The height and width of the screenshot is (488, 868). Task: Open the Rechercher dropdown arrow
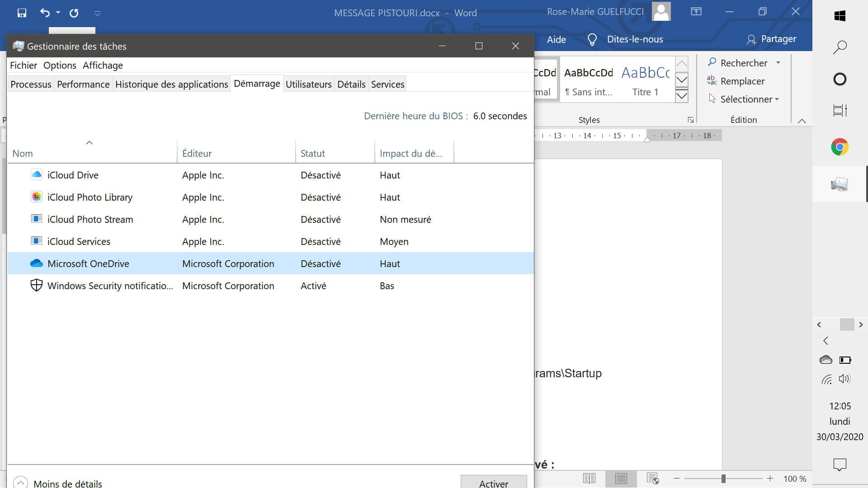(x=778, y=63)
